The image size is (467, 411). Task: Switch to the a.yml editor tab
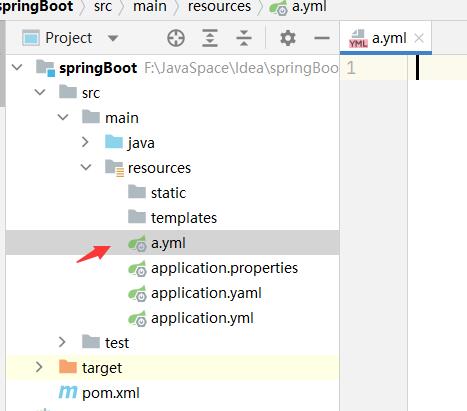[x=386, y=38]
